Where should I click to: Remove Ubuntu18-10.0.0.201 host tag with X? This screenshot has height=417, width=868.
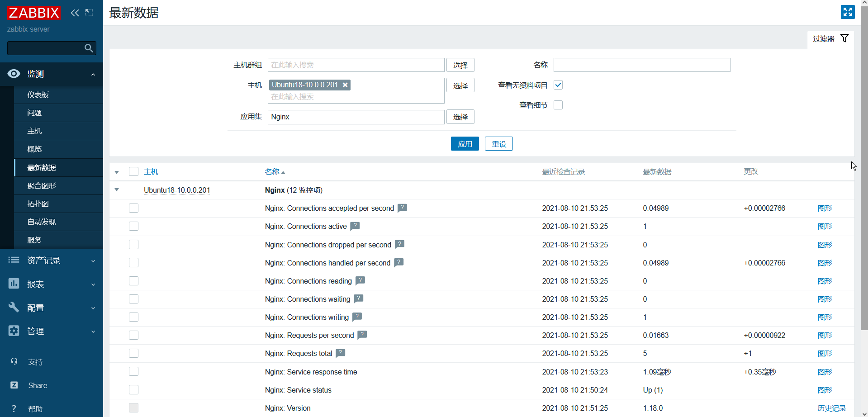345,85
